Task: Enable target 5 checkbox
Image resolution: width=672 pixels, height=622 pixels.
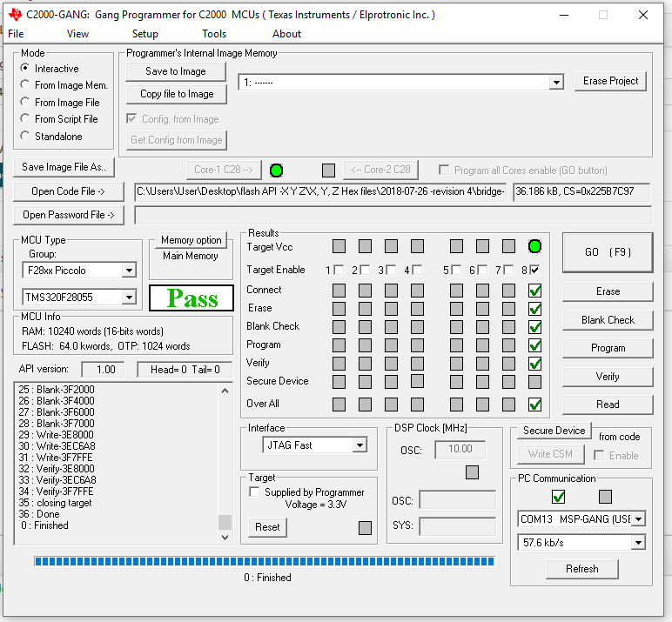Action: (456, 270)
